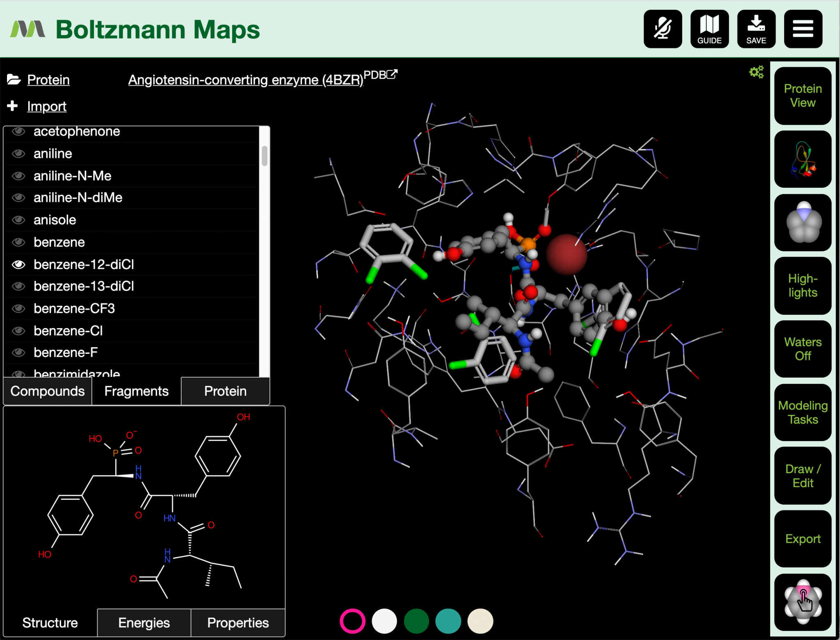The width and height of the screenshot is (840, 640).
Task: Show the aniline compound
Action: pyautogui.click(x=18, y=153)
